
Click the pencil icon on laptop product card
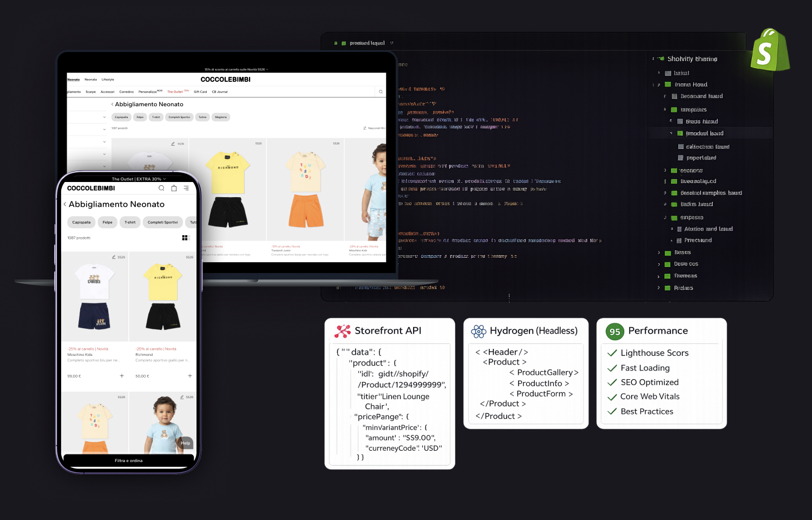click(x=173, y=144)
